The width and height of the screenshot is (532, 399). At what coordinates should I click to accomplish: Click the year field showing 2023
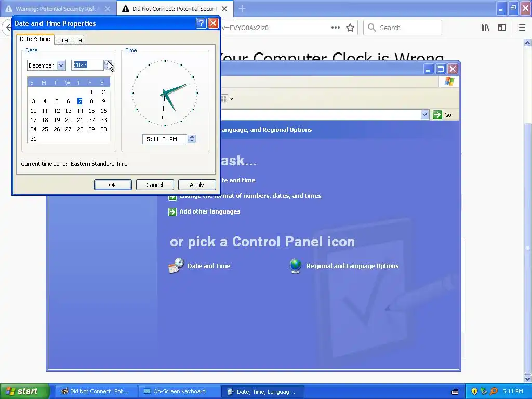(87, 65)
